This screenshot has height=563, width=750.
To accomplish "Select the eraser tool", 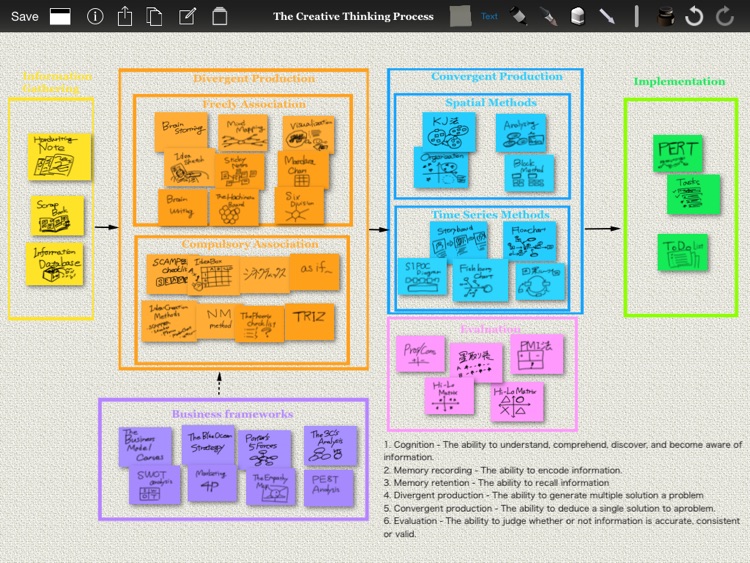I will click(577, 16).
